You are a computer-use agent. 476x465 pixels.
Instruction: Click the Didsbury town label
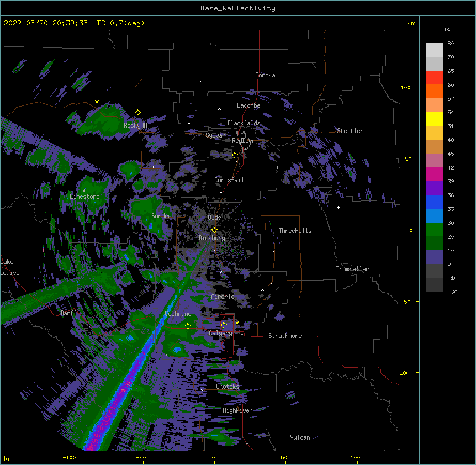[211, 238]
